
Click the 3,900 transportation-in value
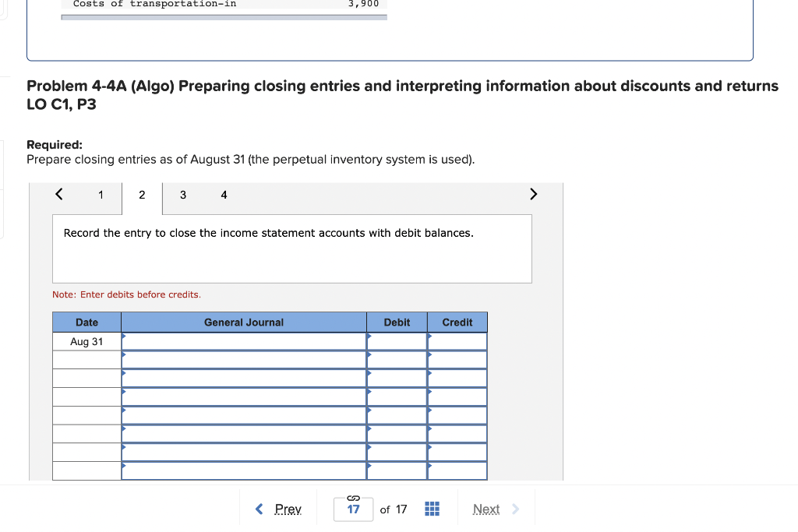click(x=363, y=4)
